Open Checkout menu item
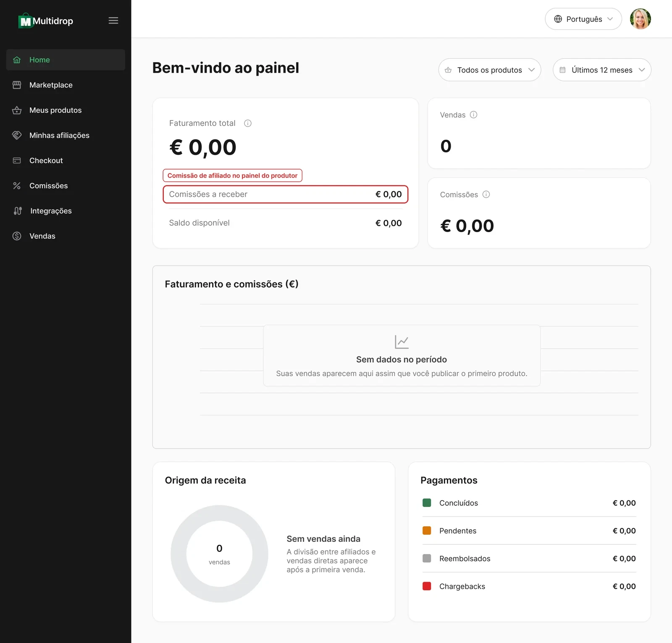Image resolution: width=672 pixels, height=643 pixels. 66,160
